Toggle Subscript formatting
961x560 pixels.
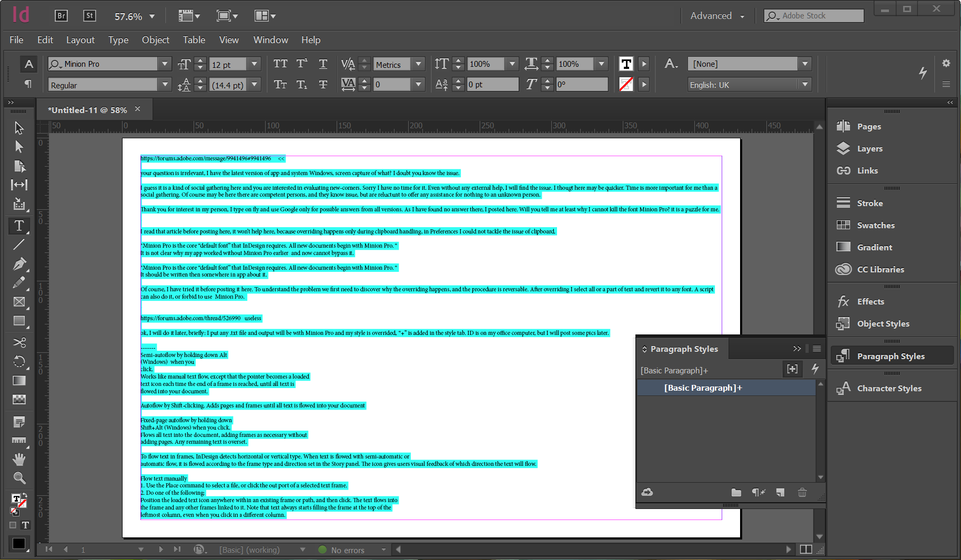click(302, 84)
